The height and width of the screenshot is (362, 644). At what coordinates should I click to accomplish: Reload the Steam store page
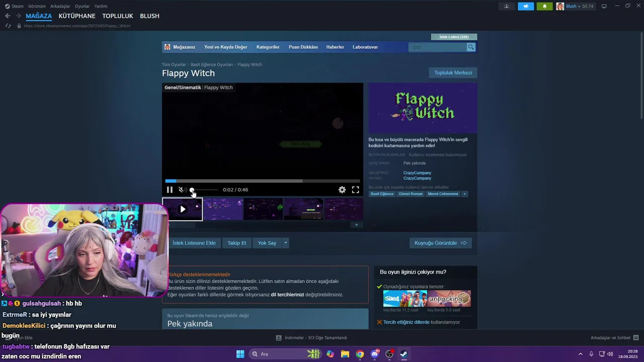click(x=8, y=26)
